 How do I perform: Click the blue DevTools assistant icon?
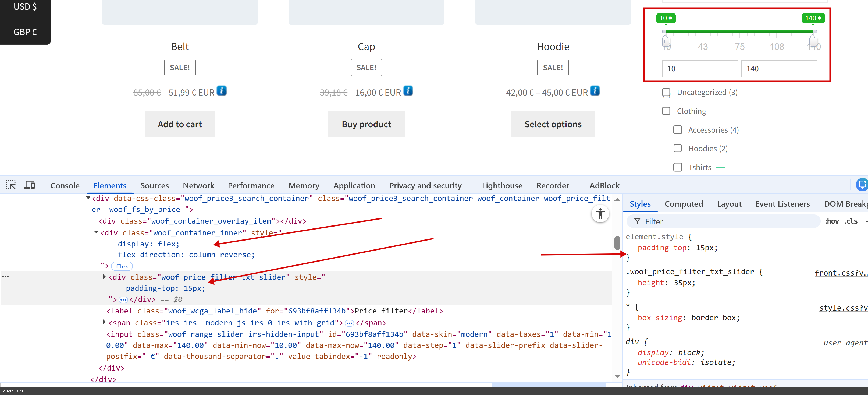862,185
